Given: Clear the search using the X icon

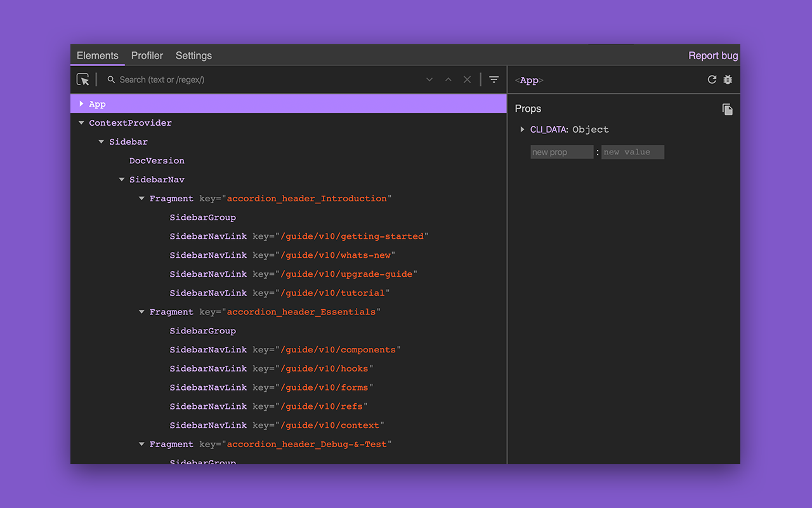Looking at the screenshot, I should (467, 79).
